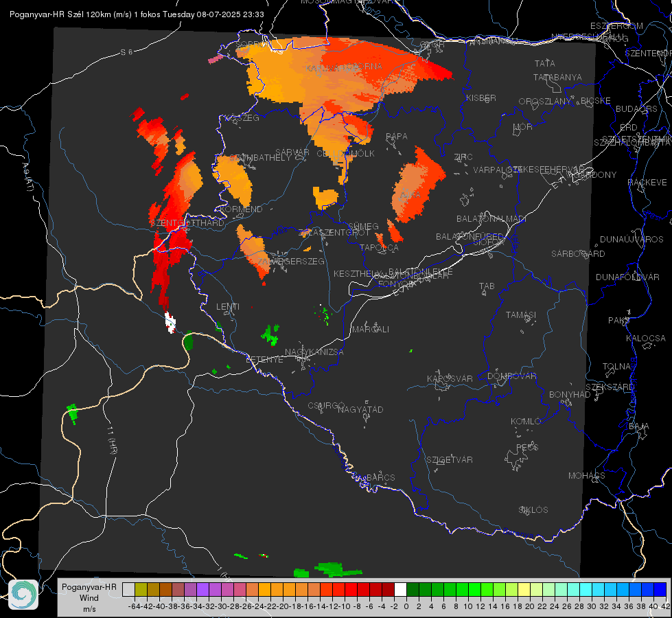Click the green echo patch northwest of LETENYE
Image resolution: width=672 pixels, height=618 pixels.
coord(270,334)
